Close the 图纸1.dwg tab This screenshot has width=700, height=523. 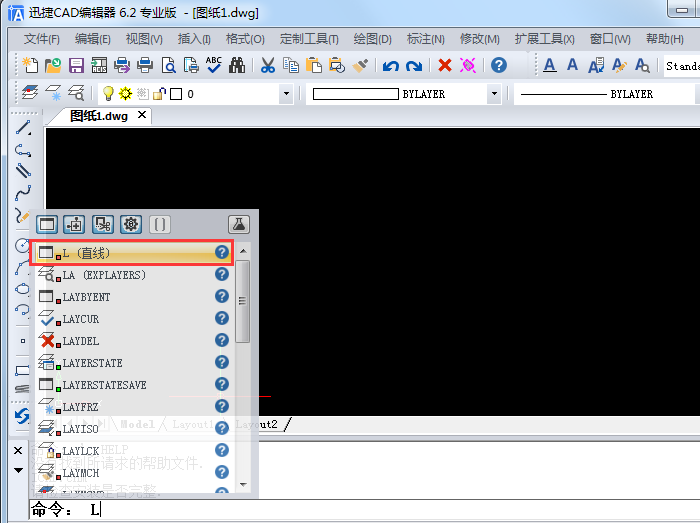click(142, 115)
